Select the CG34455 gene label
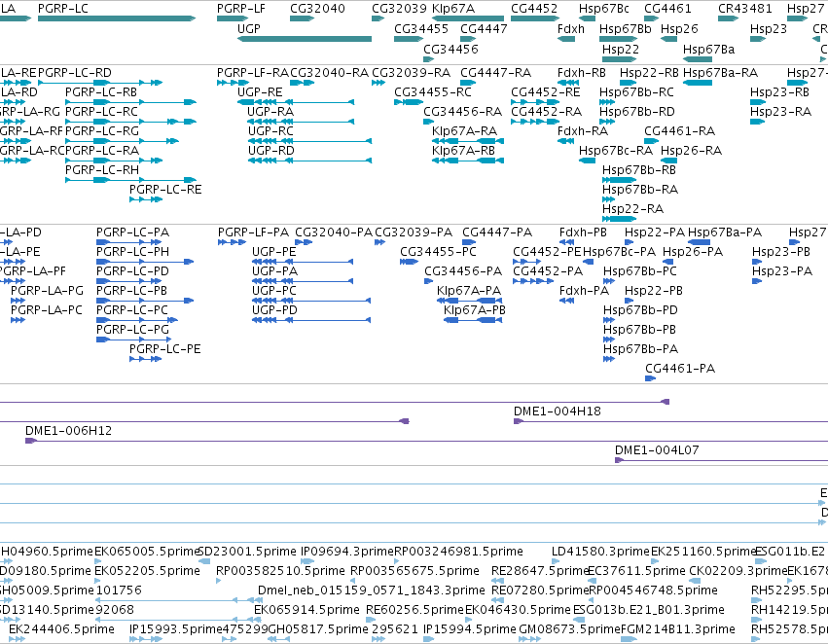This screenshot has width=828, height=644. pos(421,28)
